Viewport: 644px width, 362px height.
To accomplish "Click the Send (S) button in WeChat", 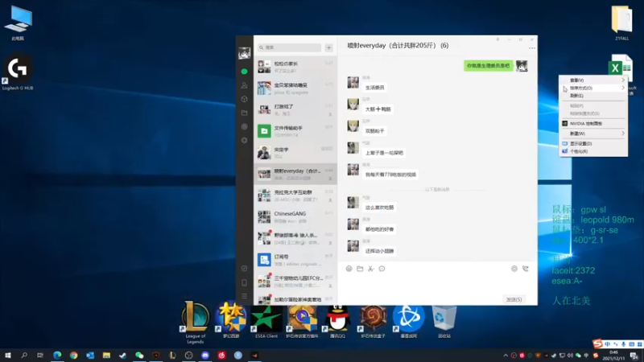I will click(x=514, y=299).
